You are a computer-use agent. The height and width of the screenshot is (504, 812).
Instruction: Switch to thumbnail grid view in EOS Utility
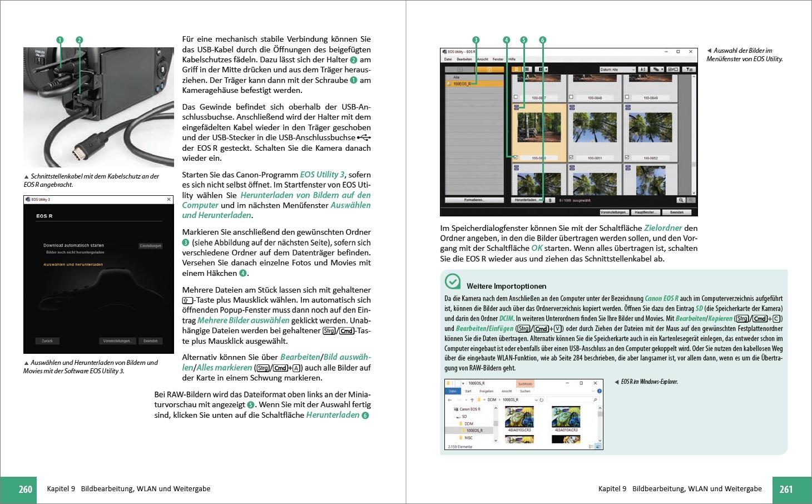pyautogui.click(x=516, y=70)
